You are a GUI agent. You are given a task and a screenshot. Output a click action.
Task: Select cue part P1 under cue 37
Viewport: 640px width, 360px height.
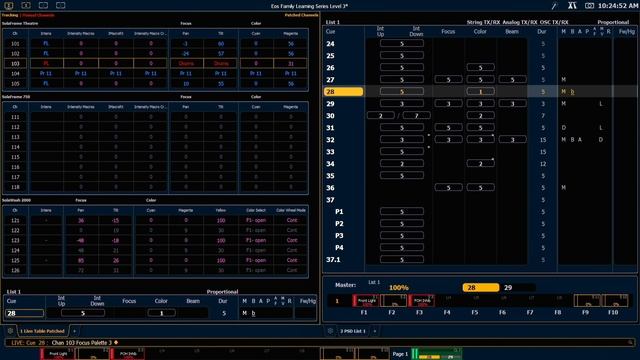[x=339, y=212]
